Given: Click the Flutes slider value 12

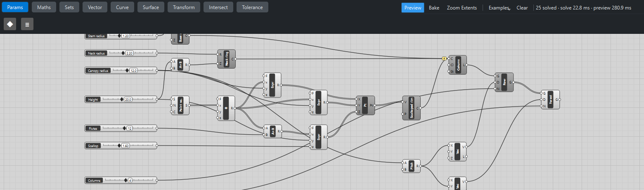Looking at the screenshot, I should 130,128.
